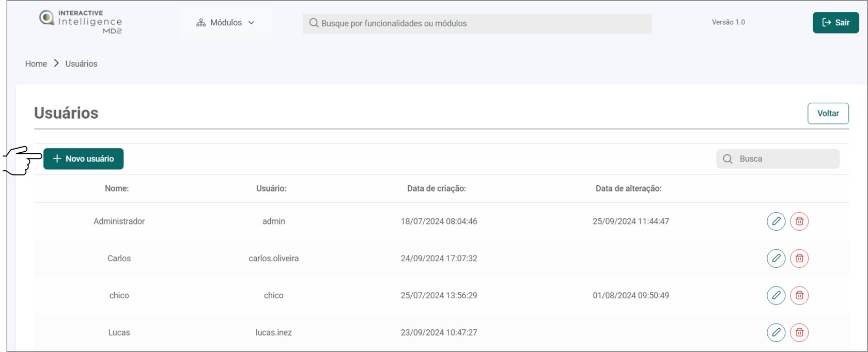Log out using the Sair button
Viewport: 868px width, 352px height.
pyautogui.click(x=835, y=23)
